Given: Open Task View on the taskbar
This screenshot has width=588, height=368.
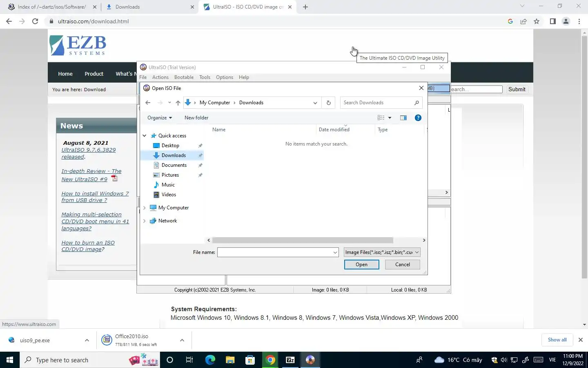Looking at the screenshot, I should (189, 360).
